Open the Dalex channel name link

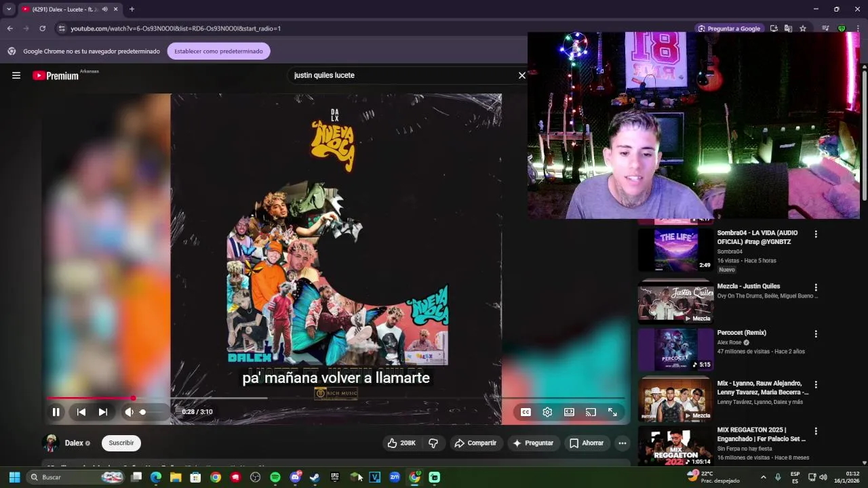(x=74, y=443)
